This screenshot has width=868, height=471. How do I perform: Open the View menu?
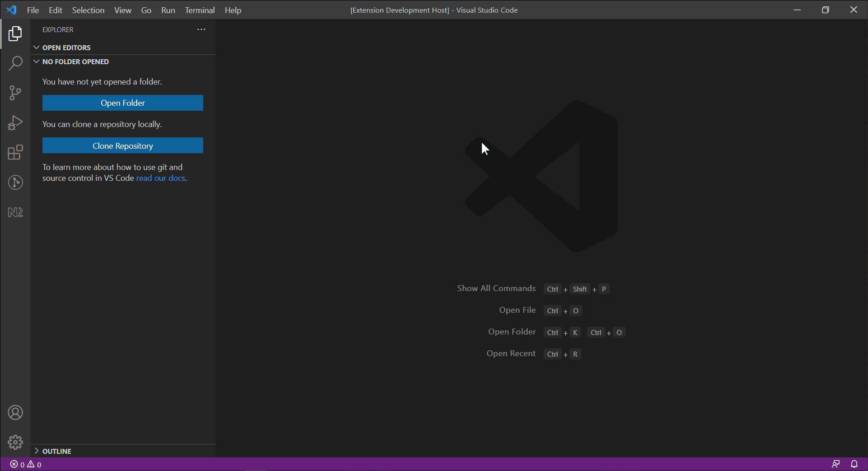(x=123, y=10)
